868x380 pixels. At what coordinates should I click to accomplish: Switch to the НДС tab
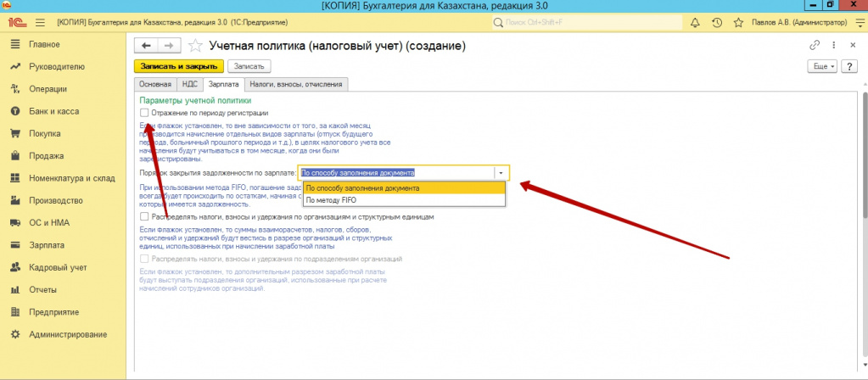[x=189, y=85]
